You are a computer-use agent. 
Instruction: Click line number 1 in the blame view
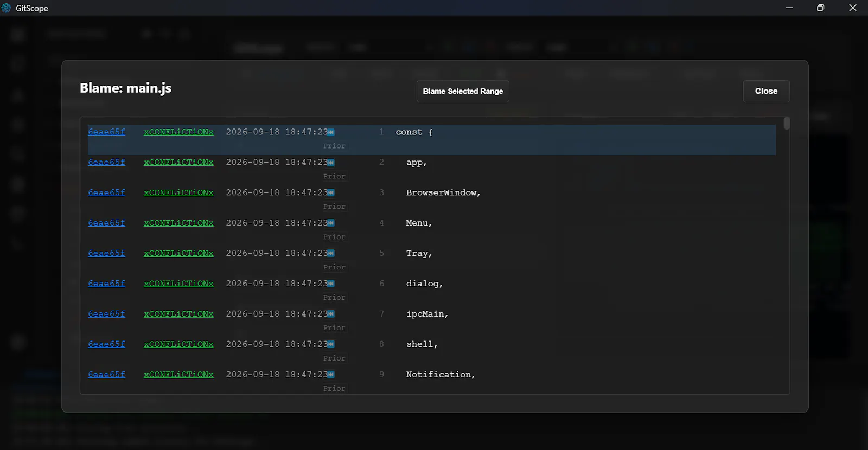381,132
